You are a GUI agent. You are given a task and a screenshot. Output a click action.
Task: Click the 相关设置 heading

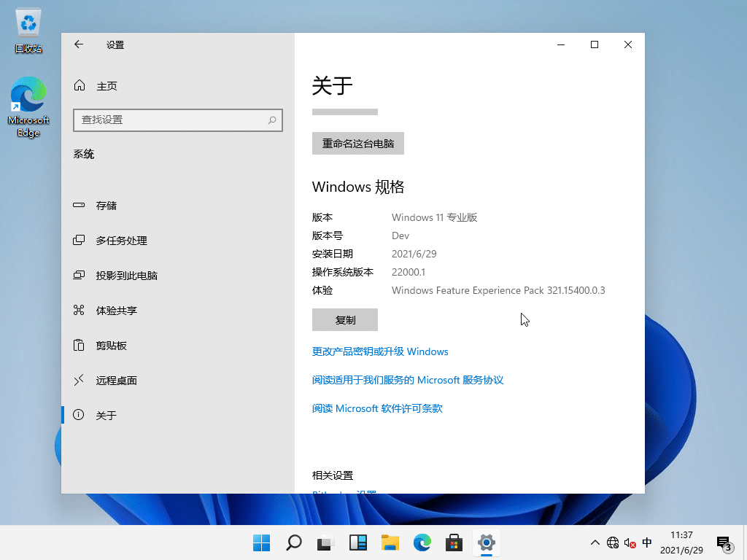tap(333, 475)
